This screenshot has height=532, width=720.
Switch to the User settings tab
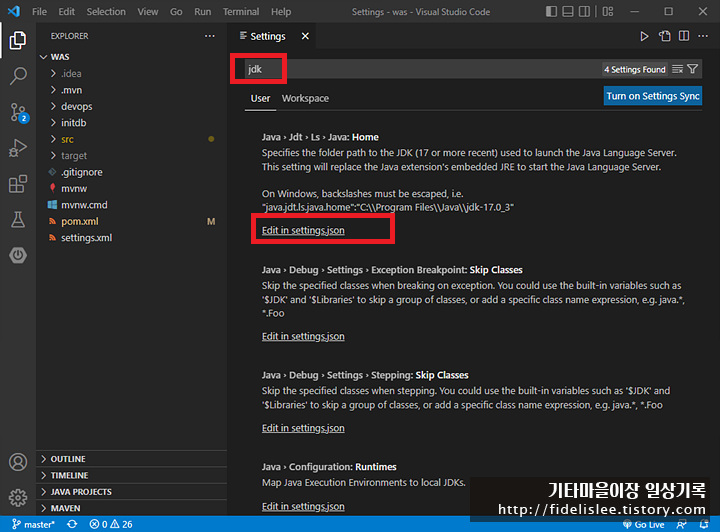(x=260, y=98)
